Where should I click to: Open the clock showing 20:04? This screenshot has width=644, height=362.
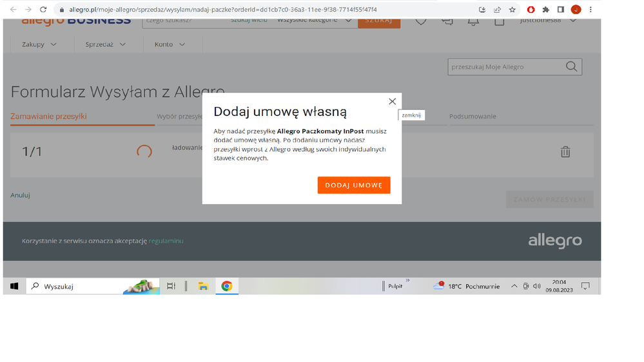[559, 286]
